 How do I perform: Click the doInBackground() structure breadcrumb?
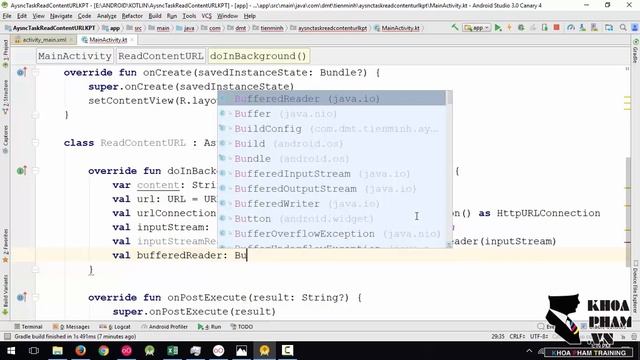258,56
